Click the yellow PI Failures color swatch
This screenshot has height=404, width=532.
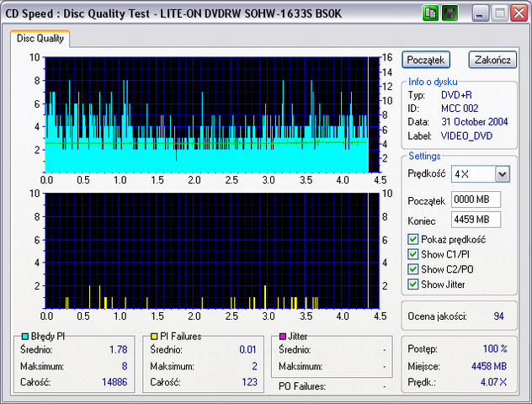tap(154, 337)
